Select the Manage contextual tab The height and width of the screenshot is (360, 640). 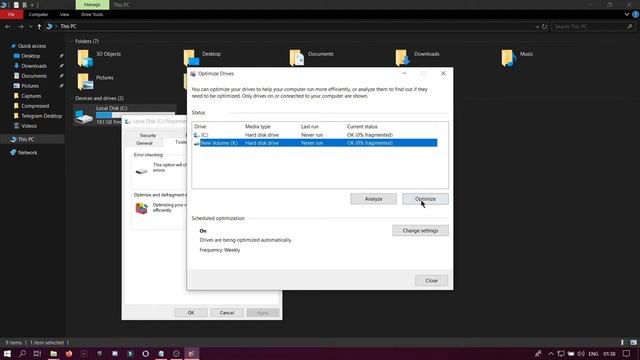pyautogui.click(x=92, y=4)
